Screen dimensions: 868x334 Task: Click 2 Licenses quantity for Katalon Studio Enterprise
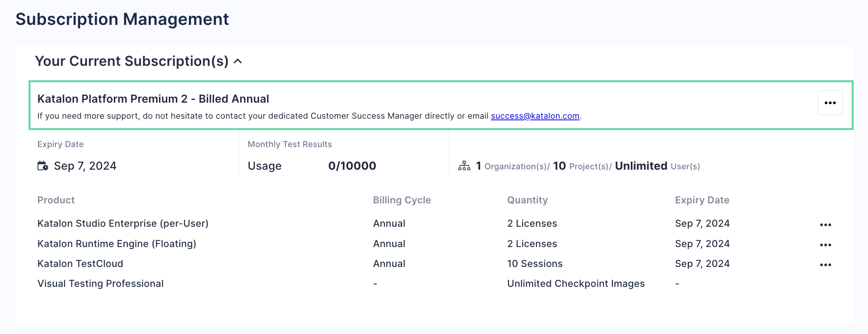tap(532, 223)
